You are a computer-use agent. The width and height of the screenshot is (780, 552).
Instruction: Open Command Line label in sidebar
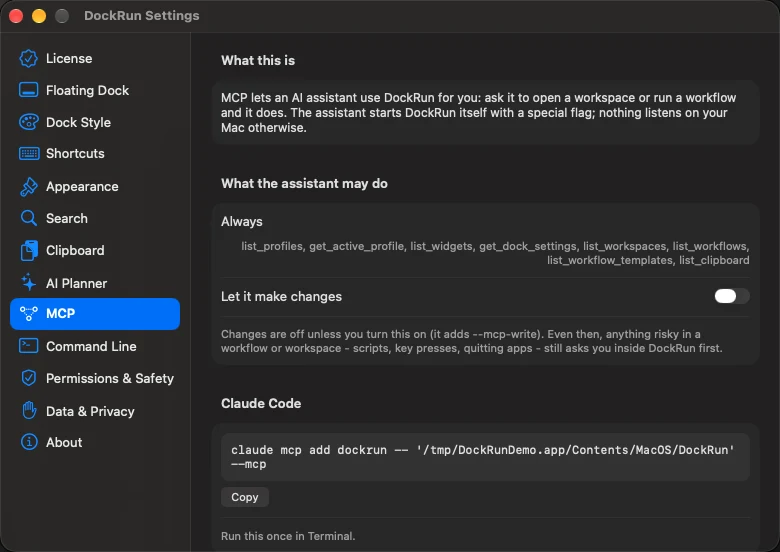pyautogui.click(x=91, y=347)
